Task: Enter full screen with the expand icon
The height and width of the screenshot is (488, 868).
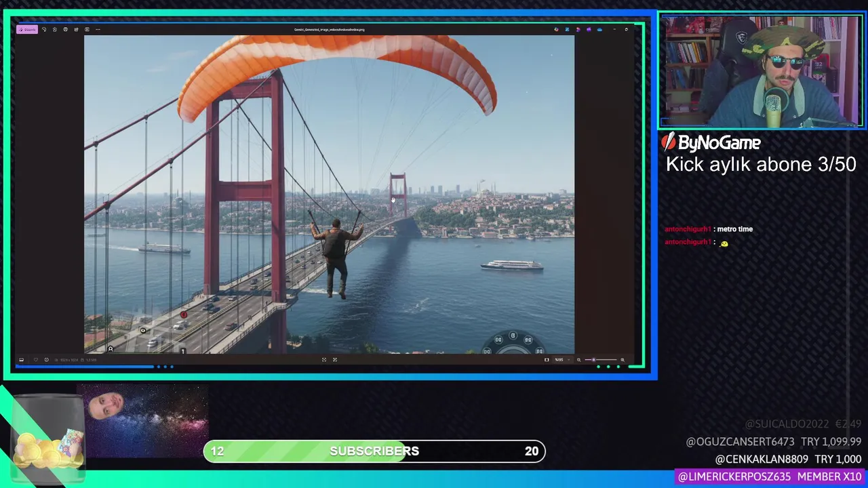Action: [335, 360]
